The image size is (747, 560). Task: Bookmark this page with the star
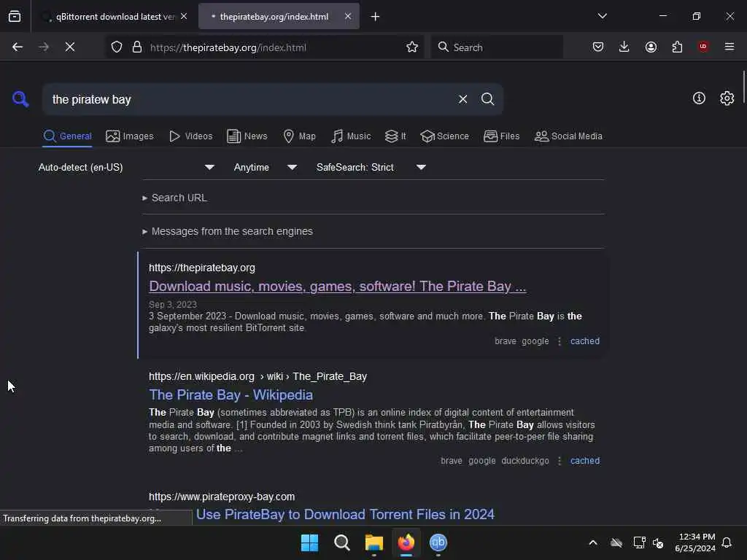click(412, 47)
